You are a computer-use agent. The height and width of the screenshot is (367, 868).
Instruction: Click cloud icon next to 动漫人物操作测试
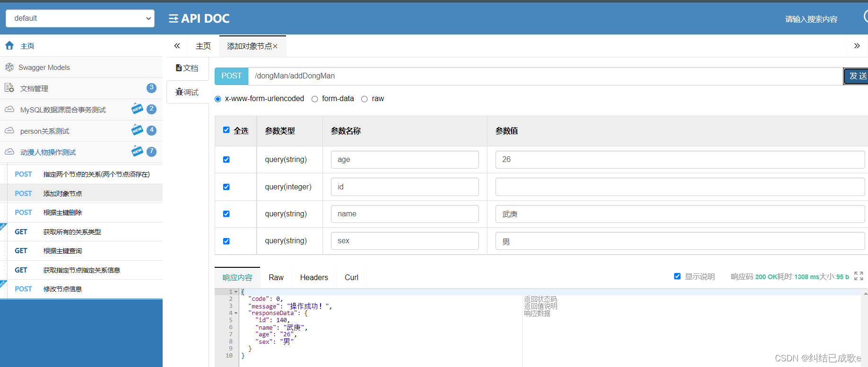[9, 152]
